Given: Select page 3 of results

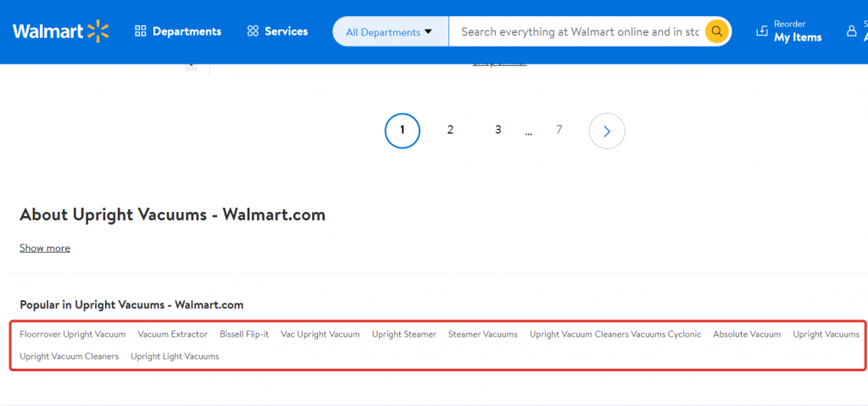Looking at the screenshot, I should point(498,130).
